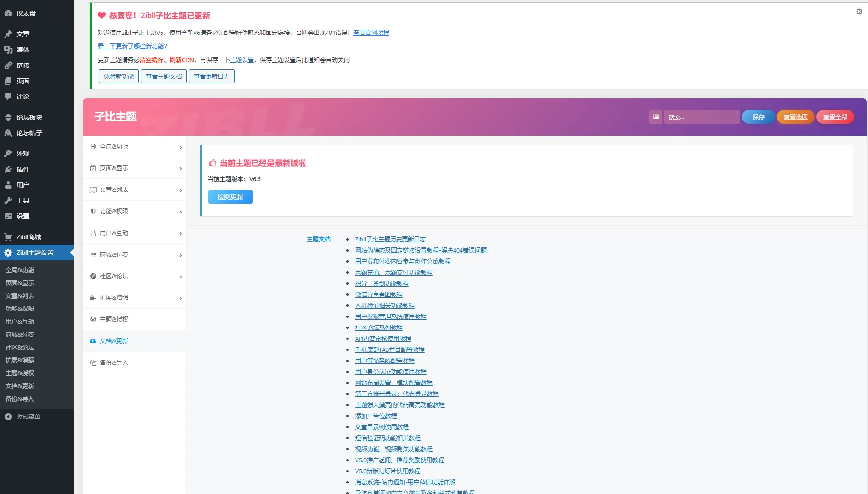Expand the 商城&付费 section chevron
This screenshot has height=494, width=868.
pos(180,255)
